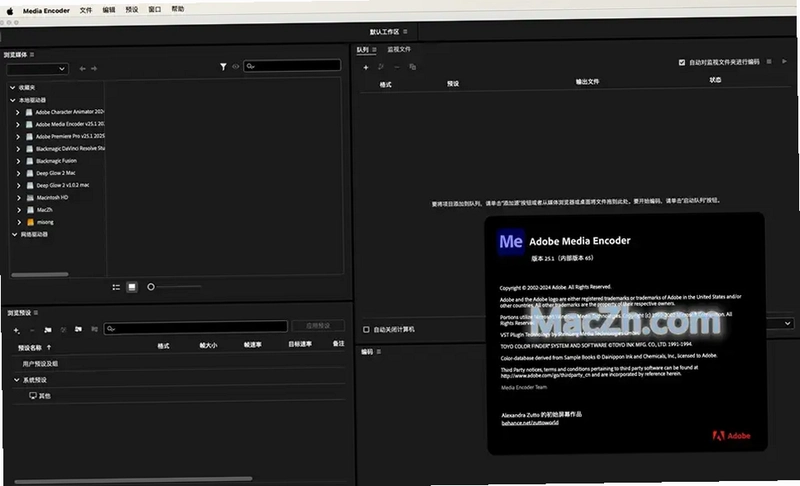
Task: Open the Media Encoder app menu
Action: [x=46, y=10]
